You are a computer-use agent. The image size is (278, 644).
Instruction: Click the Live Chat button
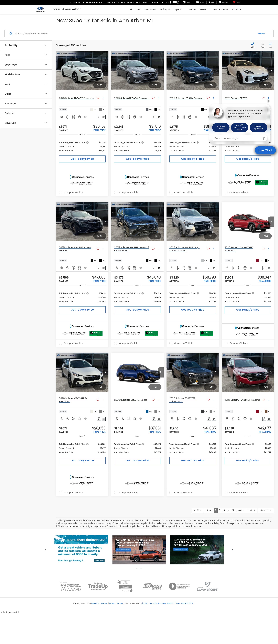coord(265,150)
